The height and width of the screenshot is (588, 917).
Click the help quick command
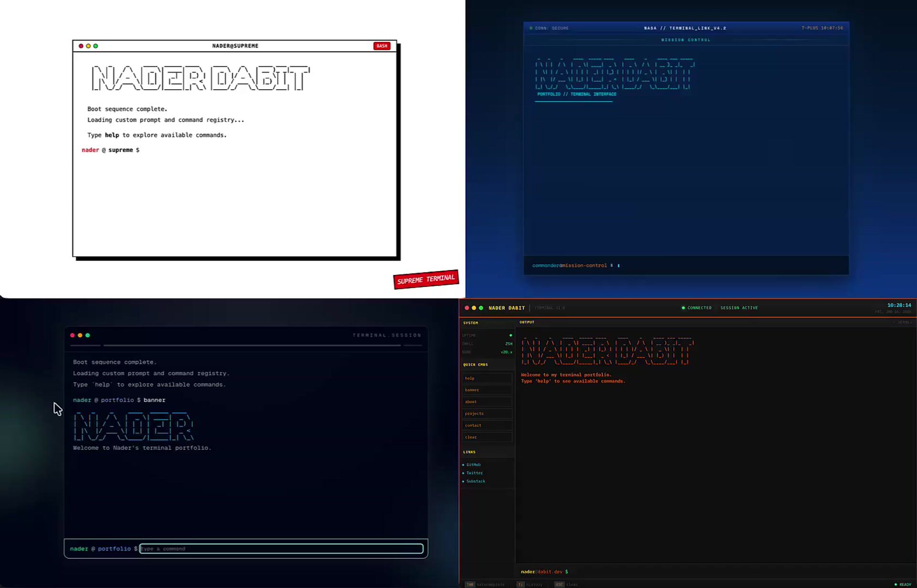click(487, 378)
